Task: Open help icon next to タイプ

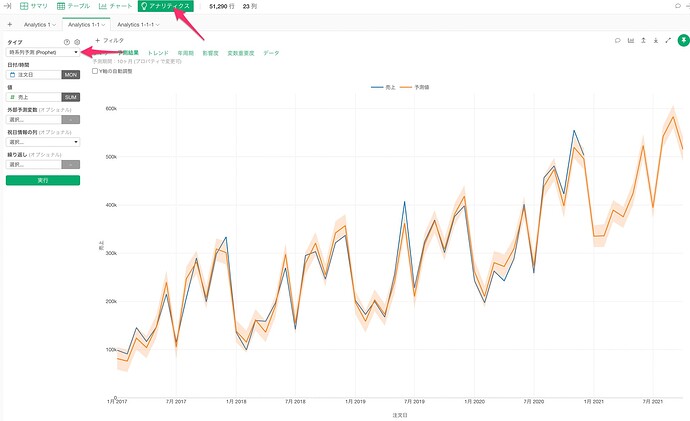Action: click(x=67, y=42)
